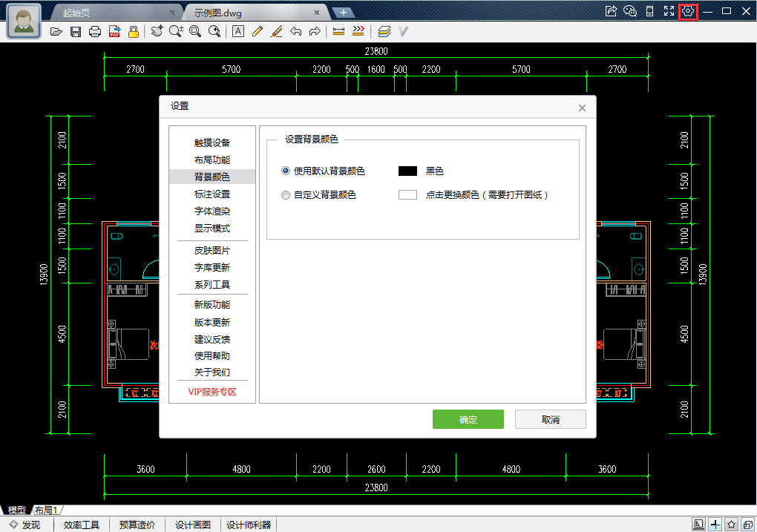Click the crosshair plus icon in status bar
Viewport: 757px width, 532px height.
coord(715,525)
